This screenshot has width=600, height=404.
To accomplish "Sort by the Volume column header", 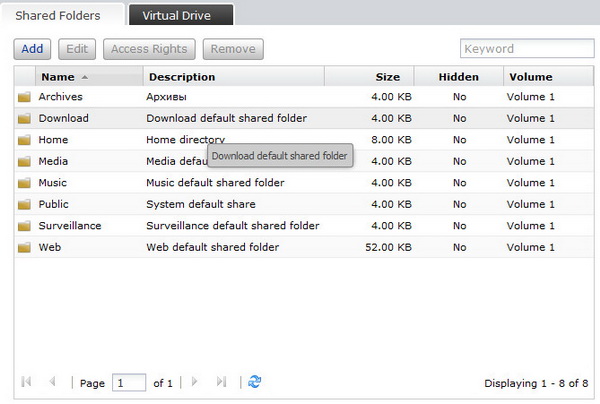I will [x=530, y=77].
